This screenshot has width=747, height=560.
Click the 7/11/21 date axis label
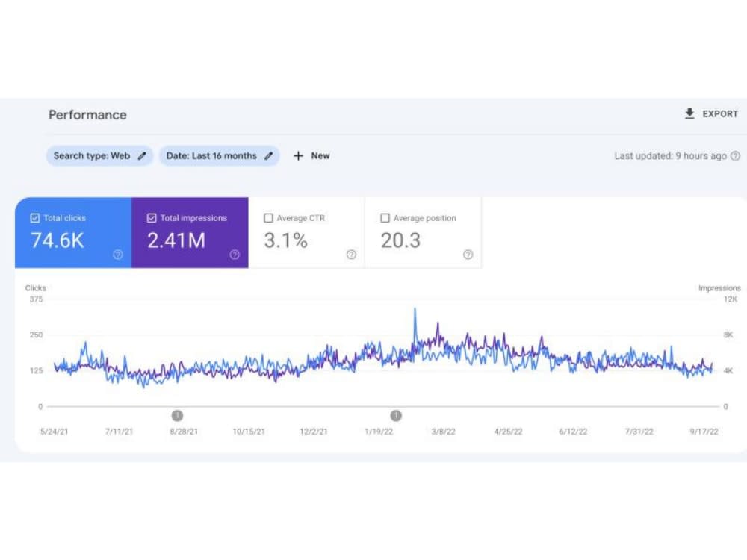coord(119,432)
